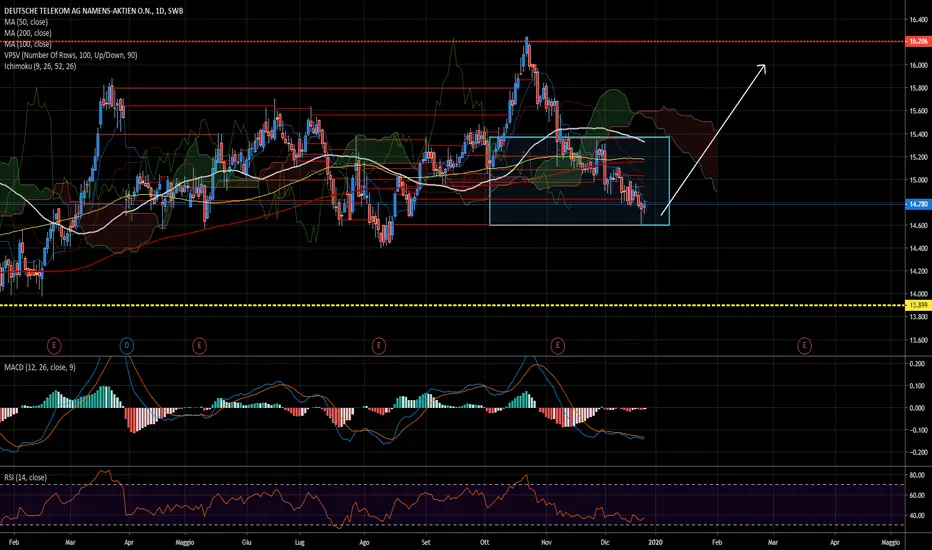Click the earnings E marker near Maggio 2019
This screenshot has width=932, height=550.
point(199,345)
